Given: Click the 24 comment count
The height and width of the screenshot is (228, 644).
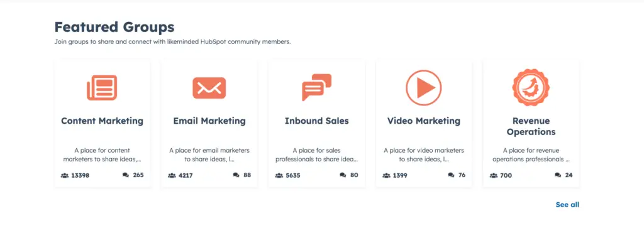Looking at the screenshot, I should coord(569,175).
